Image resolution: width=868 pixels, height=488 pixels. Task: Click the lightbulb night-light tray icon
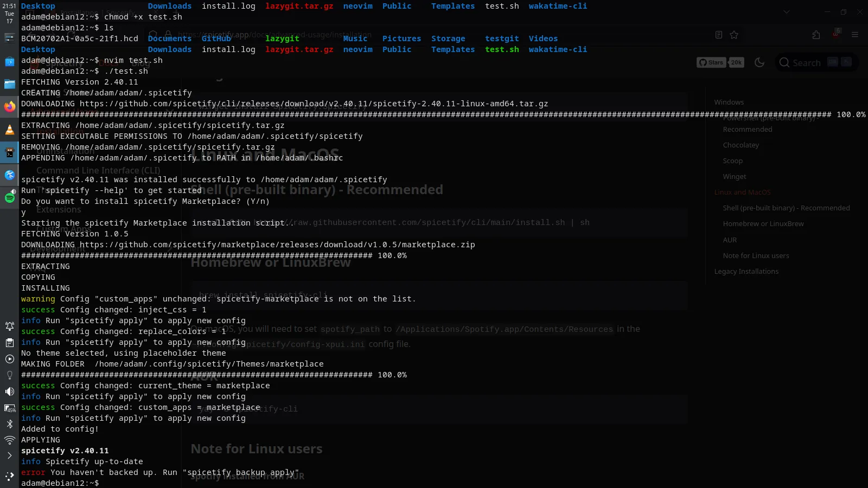[x=9, y=375]
